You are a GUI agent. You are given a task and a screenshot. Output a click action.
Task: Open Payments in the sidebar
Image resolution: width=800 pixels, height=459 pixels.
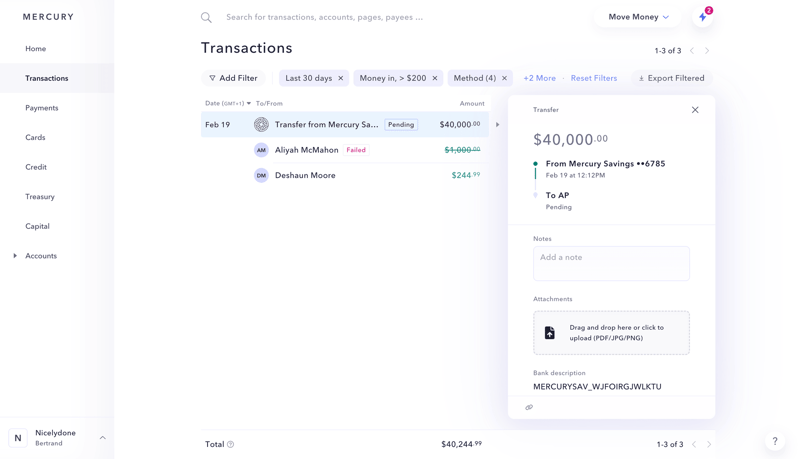click(x=42, y=108)
